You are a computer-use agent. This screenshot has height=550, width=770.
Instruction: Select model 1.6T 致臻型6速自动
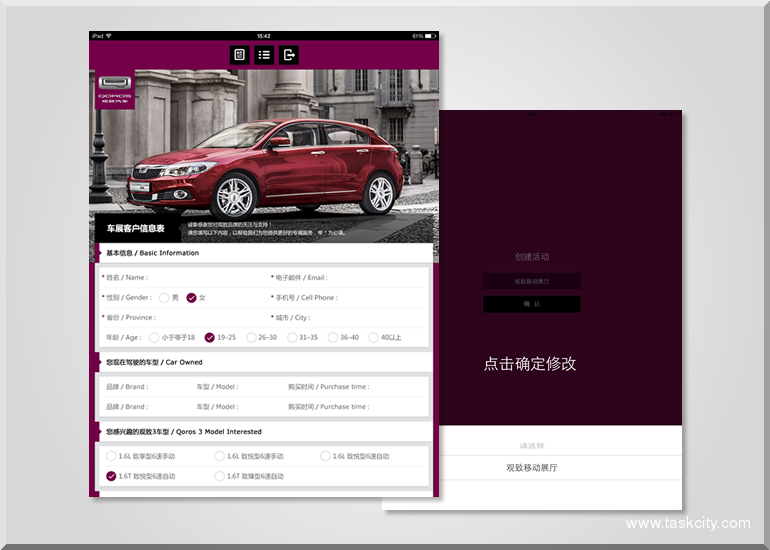(220, 476)
